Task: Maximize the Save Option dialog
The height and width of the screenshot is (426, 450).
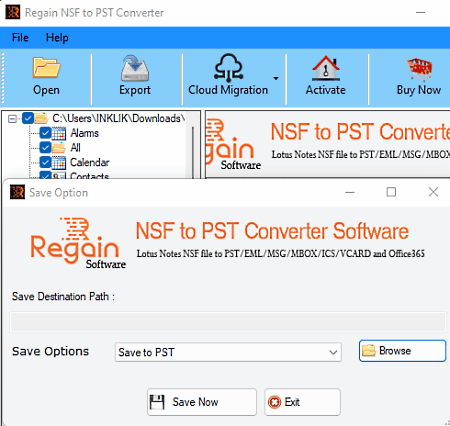Action: pos(391,192)
